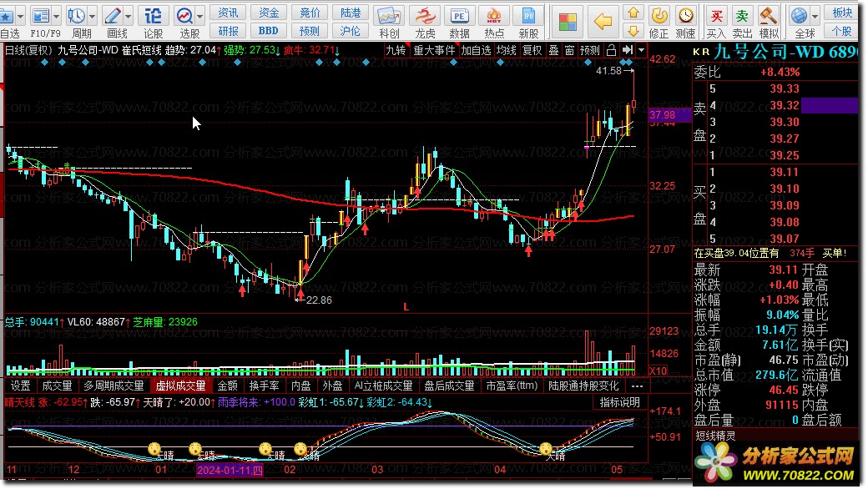The width and height of the screenshot is (868, 489).
Task: Click the 资讯 button
Action: coord(228,13)
